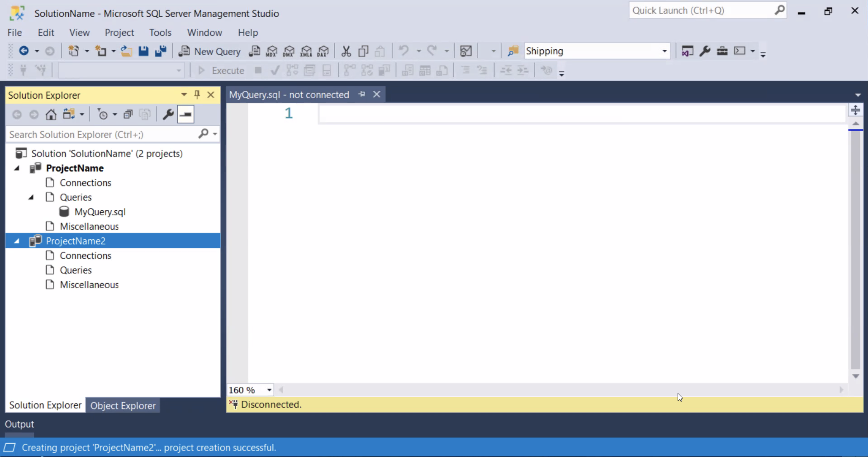Image resolution: width=868 pixels, height=457 pixels.
Task: Click the editor vertical scrollbar thumb
Action: point(856,249)
